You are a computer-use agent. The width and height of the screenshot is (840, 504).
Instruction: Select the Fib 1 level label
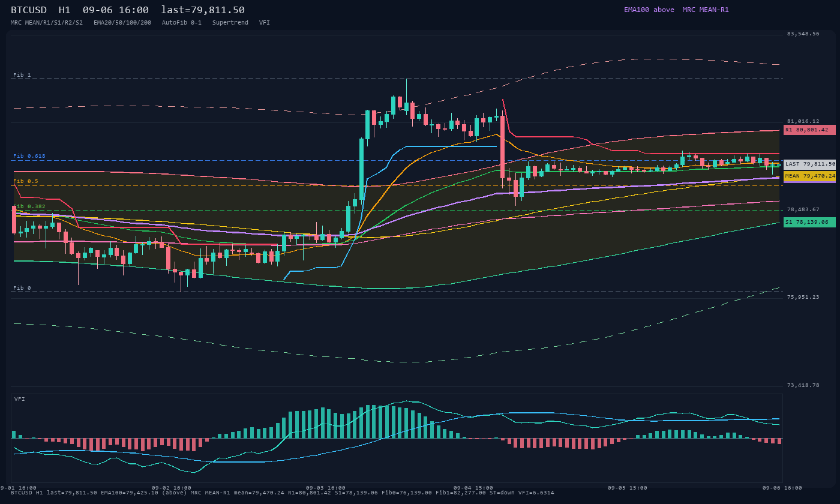22,75
